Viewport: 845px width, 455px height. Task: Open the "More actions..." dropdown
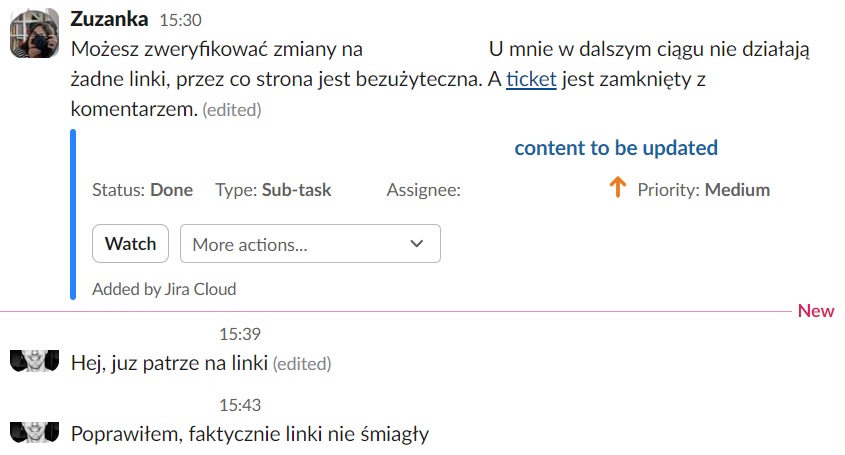(x=310, y=244)
